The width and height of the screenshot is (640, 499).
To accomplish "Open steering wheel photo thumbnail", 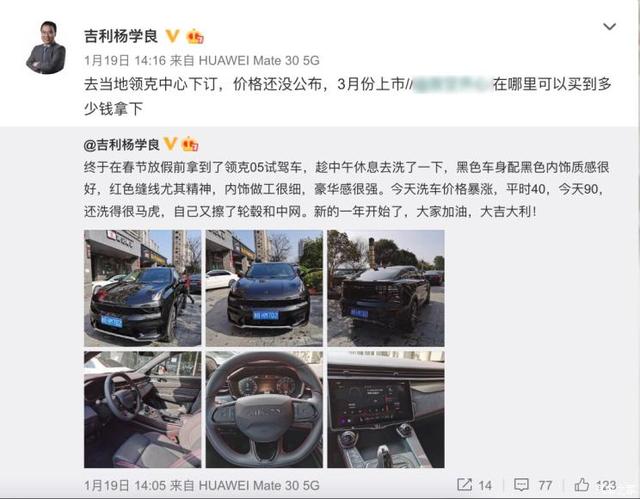I will [x=264, y=409].
